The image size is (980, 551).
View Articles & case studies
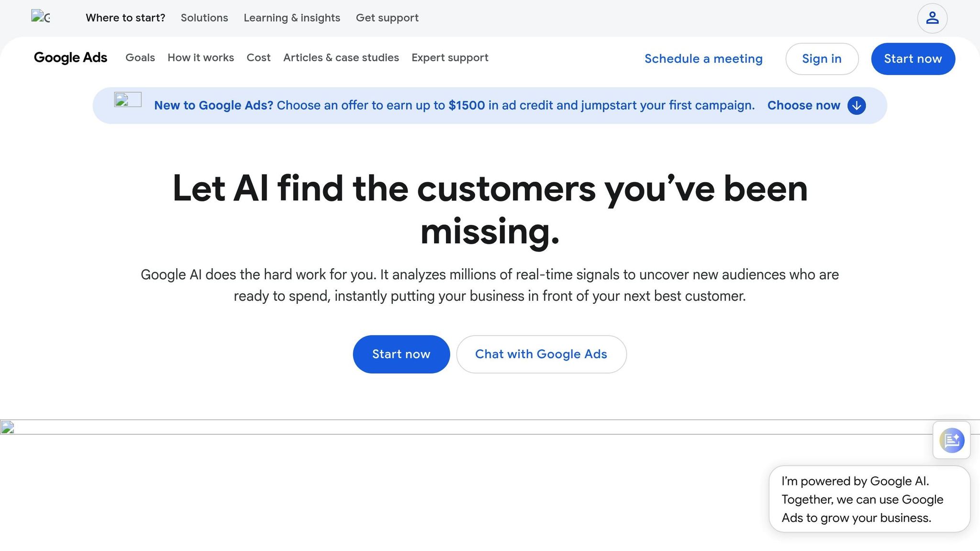click(341, 58)
